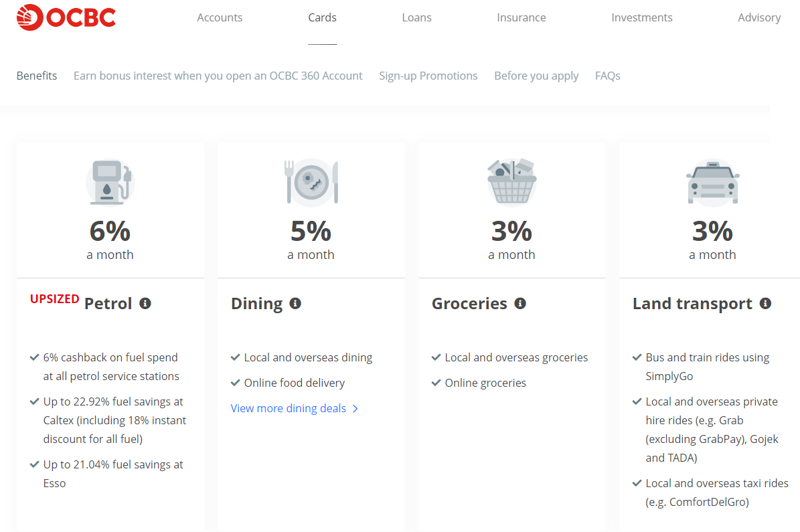Open the Sign-up Promotions tab
This screenshot has width=800, height=532.
(x=428, y=76)
